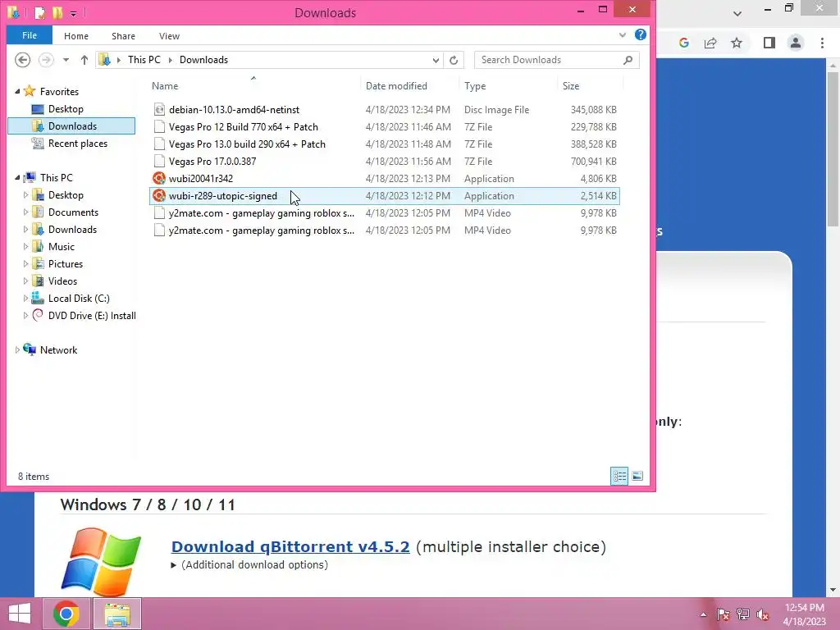Collapse the Favorites section

coord(17,92)
